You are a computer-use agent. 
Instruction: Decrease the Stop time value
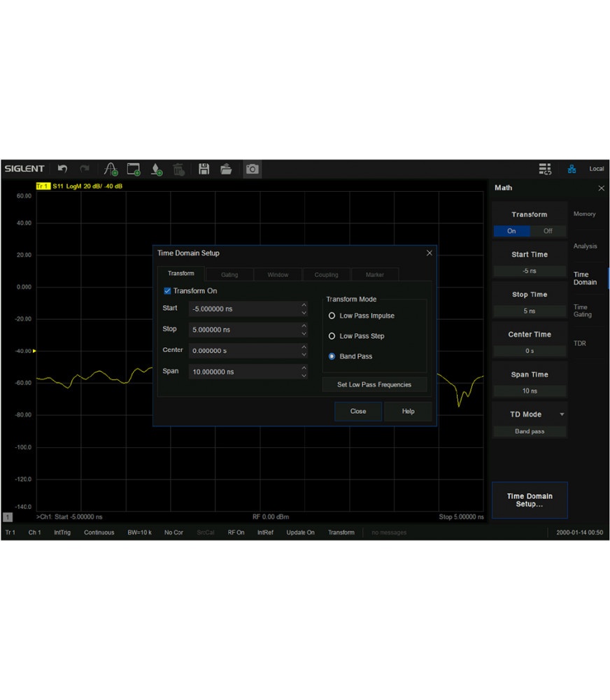point(304,334)
